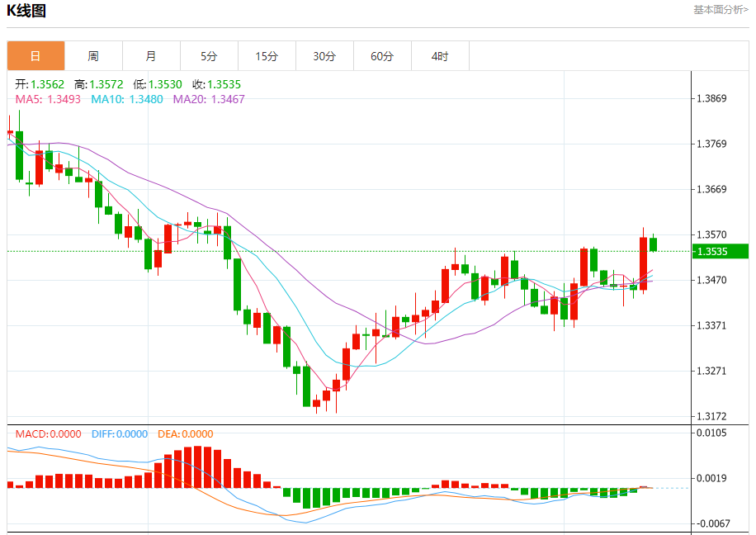Click the closing price 1.3535

click(x=224, y=84)
